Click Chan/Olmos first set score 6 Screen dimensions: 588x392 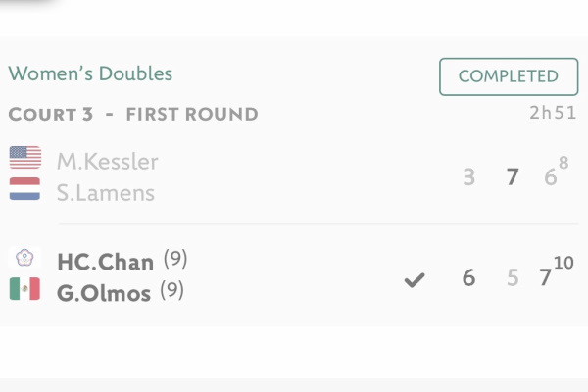coord(468,278)
